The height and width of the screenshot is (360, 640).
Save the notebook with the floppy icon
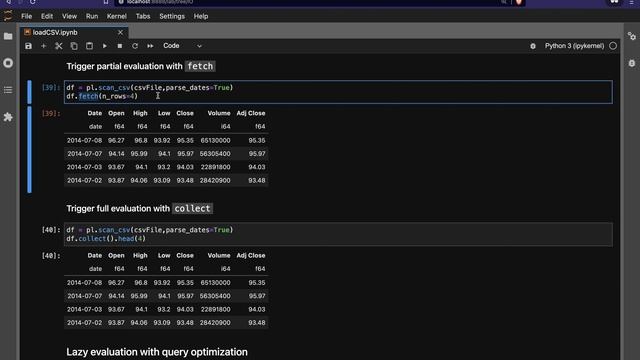pos(28,46)
